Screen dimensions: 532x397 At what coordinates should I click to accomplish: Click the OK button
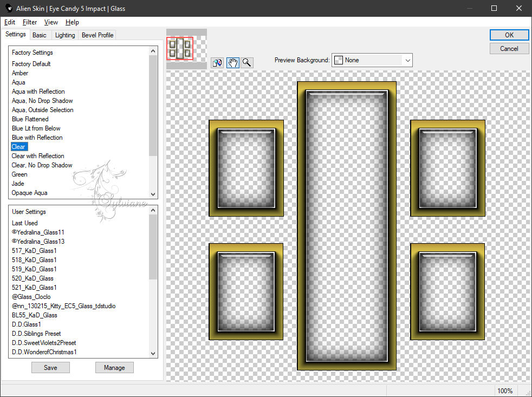[x=509, y=35]
